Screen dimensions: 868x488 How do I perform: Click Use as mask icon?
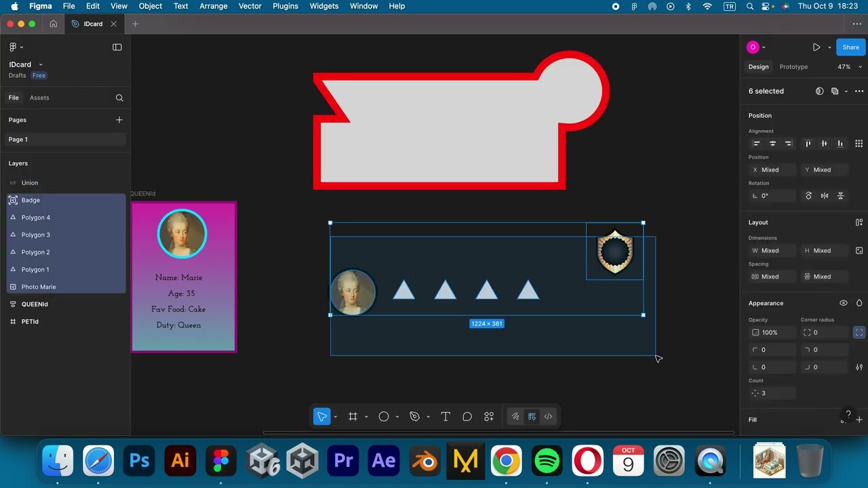pos(819,91)
